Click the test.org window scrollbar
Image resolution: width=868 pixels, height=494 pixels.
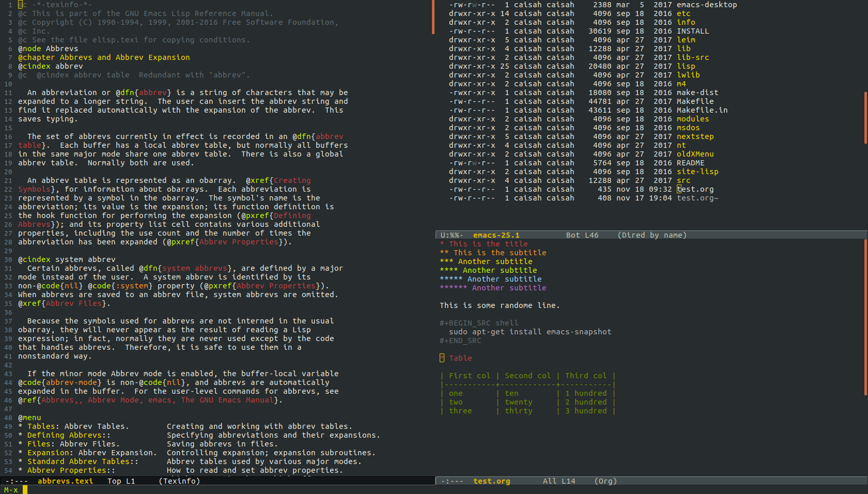click(x=866, y=318)
